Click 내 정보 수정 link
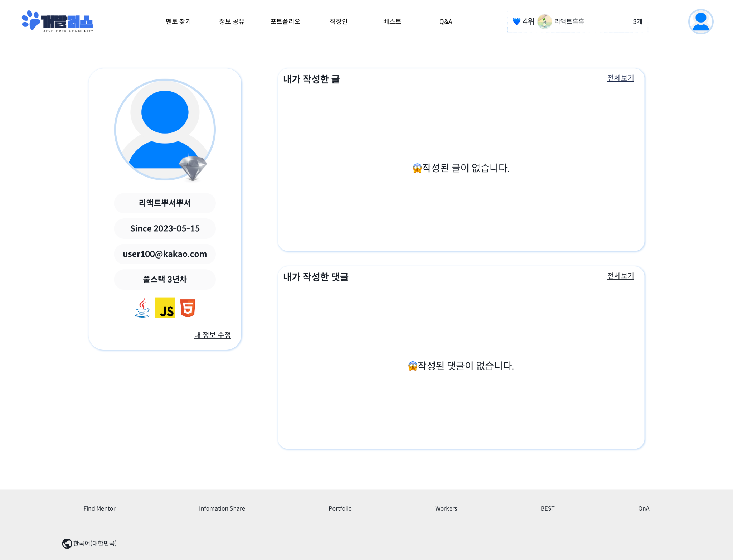Screen dimensions: 733x560 click(212, 335)
